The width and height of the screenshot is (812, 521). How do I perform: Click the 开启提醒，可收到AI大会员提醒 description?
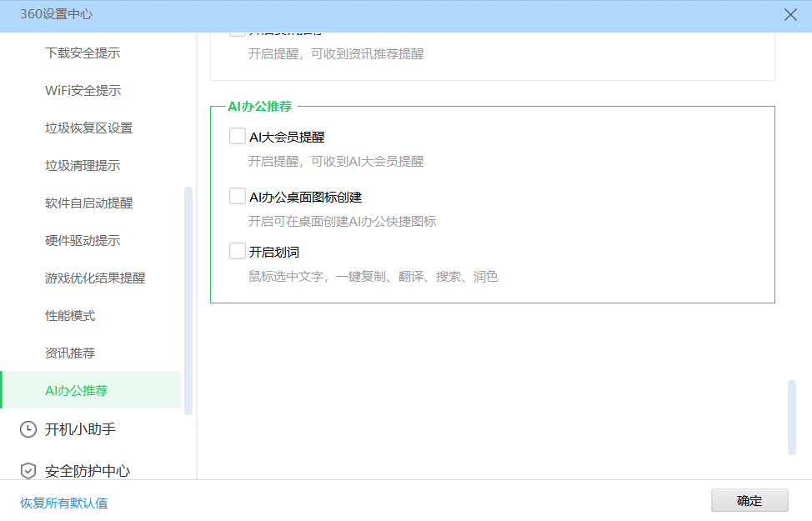click(336, 162)
